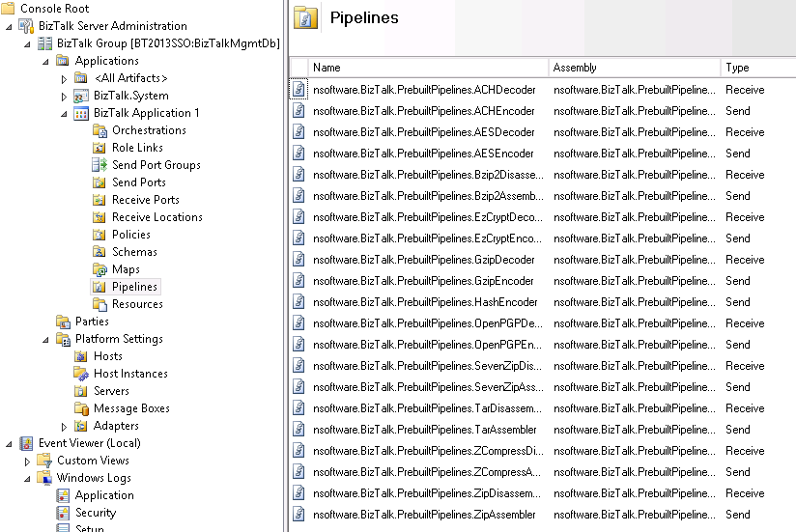Sort pipelines by Name column header
This screenshot has height=532, width=796.
click(x=428, y=68)
